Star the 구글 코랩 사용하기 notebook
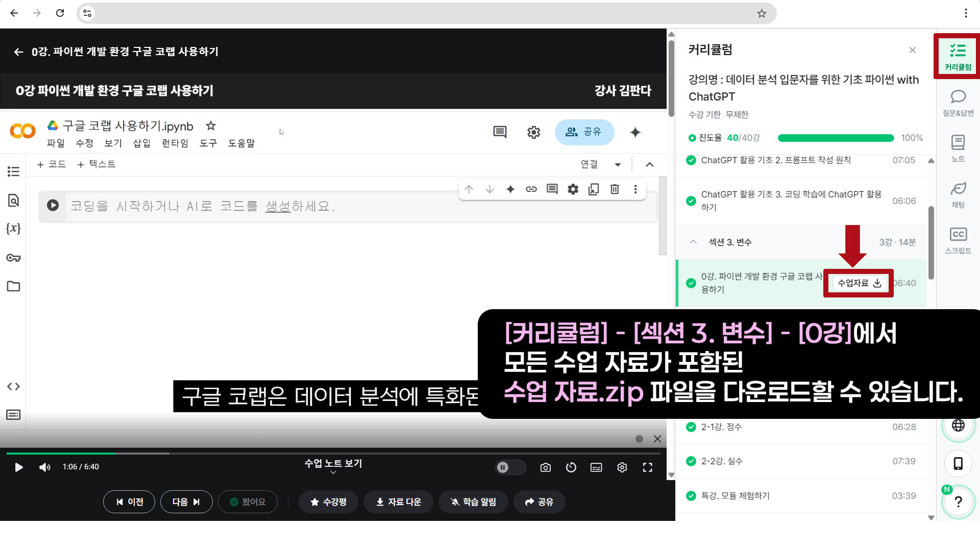This screenshot has height=551, width=980. coord(211,126)
